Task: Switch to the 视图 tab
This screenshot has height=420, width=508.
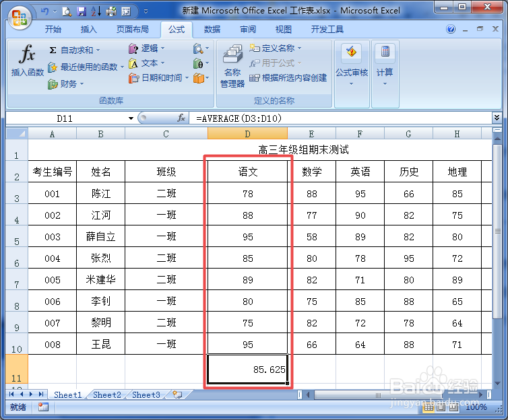Action: click(x=284, y=30)
